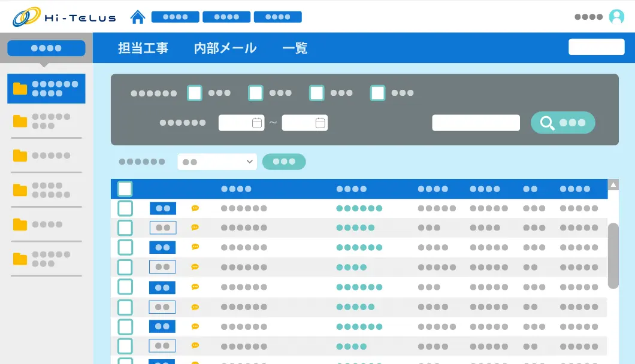This screenshot has width=635, height=364.
Task: Click comment bubble icon in seventh row
Action: tap(195, 326)
